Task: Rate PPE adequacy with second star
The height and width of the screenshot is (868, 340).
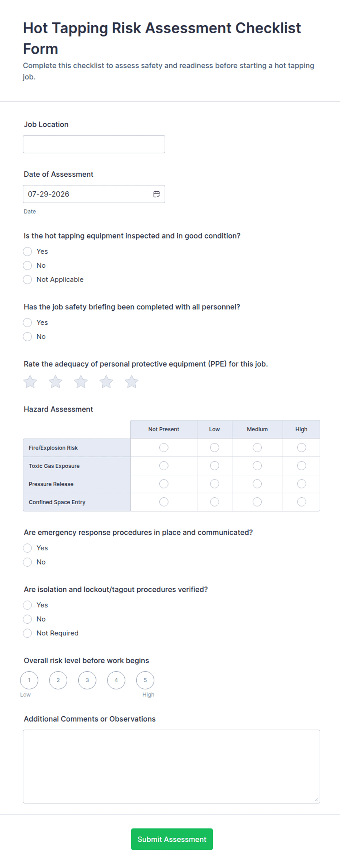Action: point(56,382)
